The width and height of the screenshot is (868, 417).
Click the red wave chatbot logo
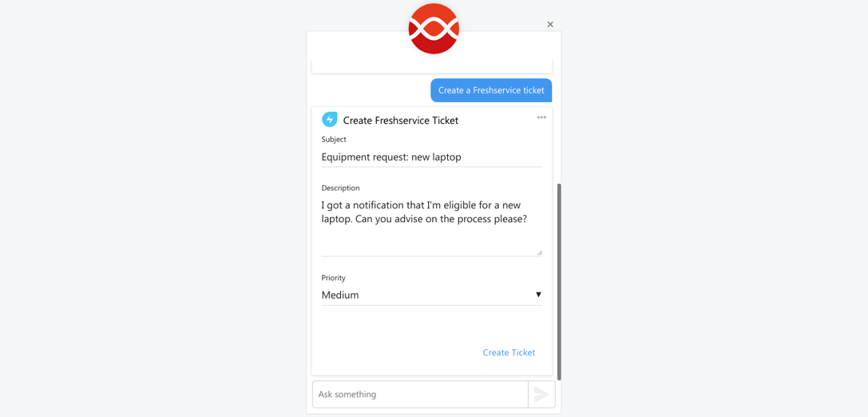pos(434,29)
